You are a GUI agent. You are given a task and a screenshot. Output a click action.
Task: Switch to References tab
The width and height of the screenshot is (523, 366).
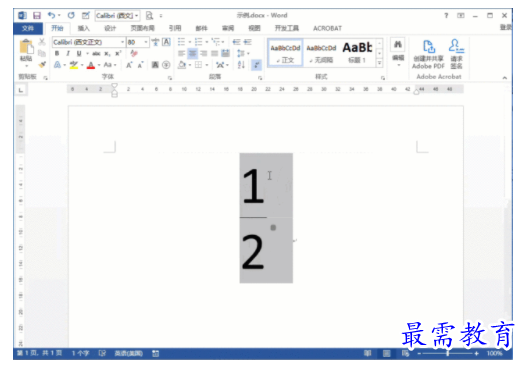175,28
